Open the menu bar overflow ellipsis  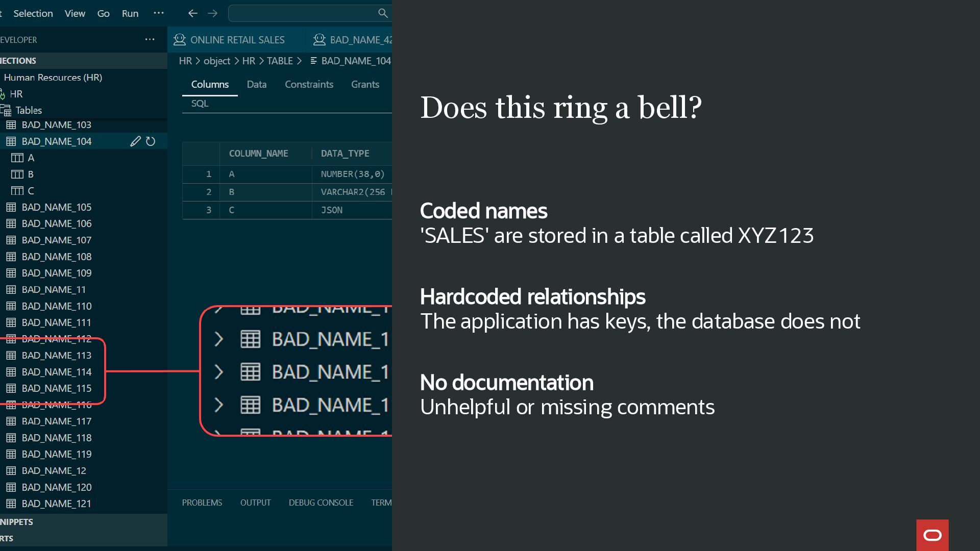pos(159,13)
